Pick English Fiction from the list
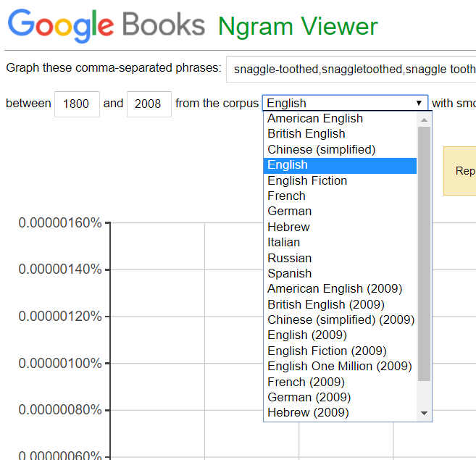Viewport: 476px width, 460px height. coord(307,180)
